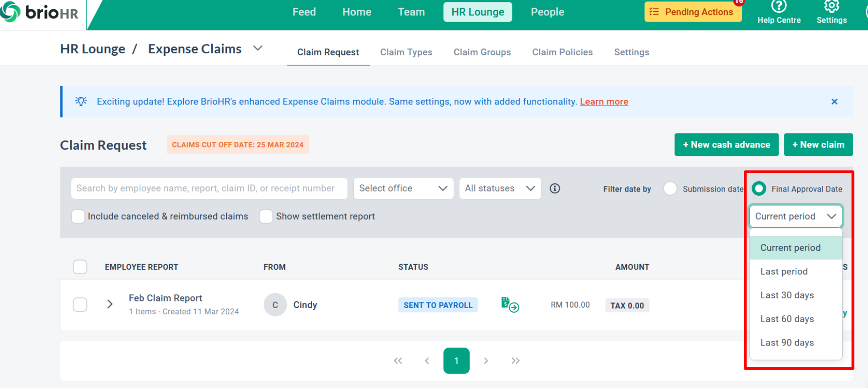Open the Home menu
The height and width of the screenshot is (390, 868).
357,12
